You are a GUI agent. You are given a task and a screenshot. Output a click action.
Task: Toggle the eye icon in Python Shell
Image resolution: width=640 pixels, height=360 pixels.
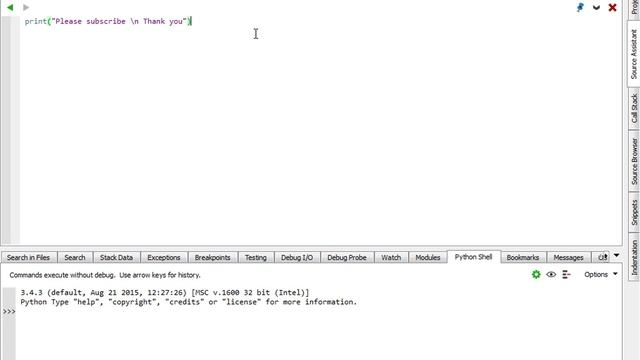551,275
